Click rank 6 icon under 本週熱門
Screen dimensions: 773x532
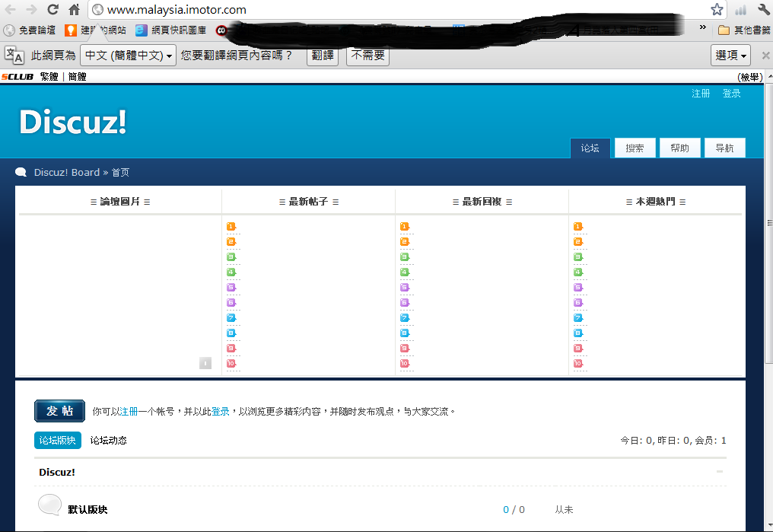[578, 302]
